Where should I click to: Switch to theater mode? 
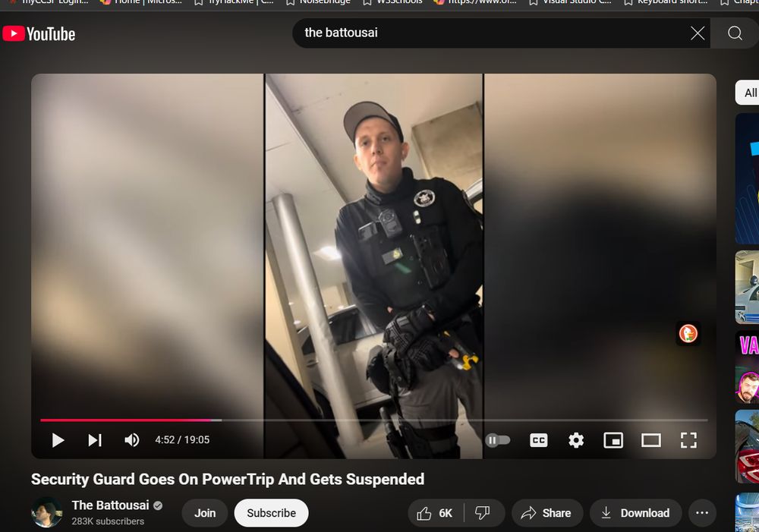[650, 440]
